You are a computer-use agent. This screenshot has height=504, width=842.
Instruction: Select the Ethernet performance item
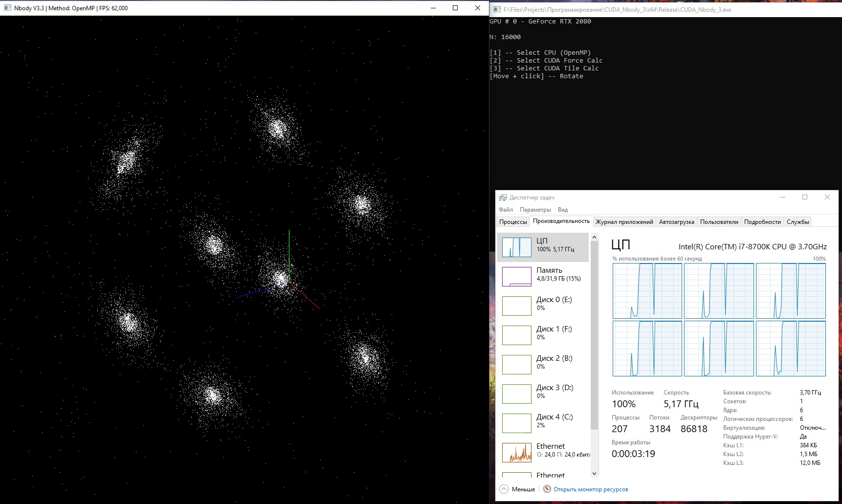[x=543, y=452]
